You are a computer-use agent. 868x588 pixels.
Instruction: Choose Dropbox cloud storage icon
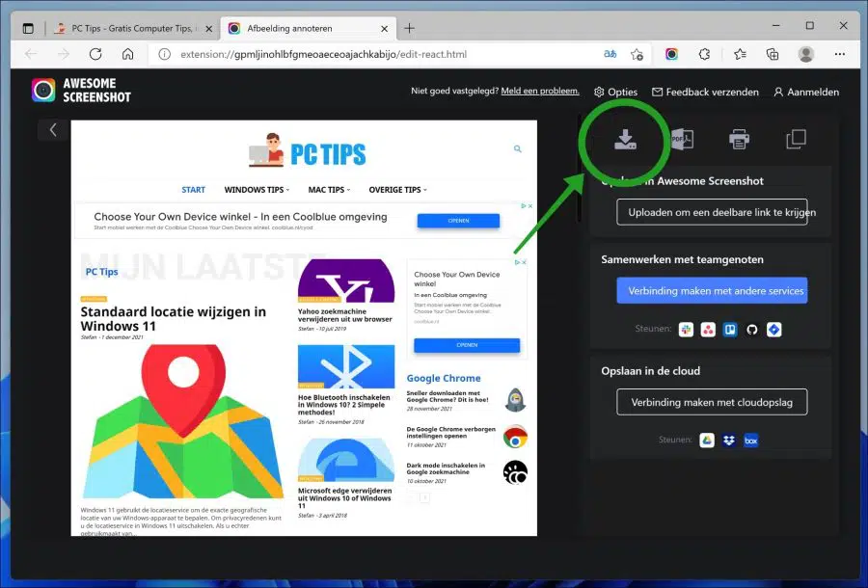(729, 441)
